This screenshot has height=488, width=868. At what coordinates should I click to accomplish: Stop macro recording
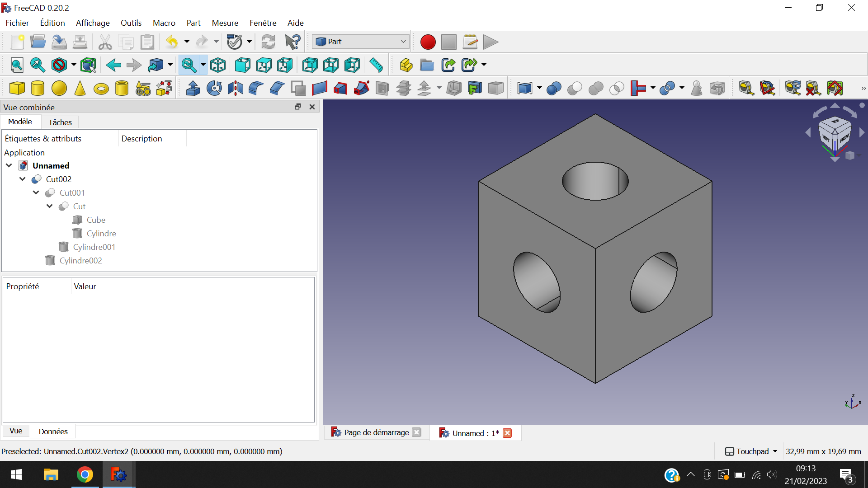(449, 42)
